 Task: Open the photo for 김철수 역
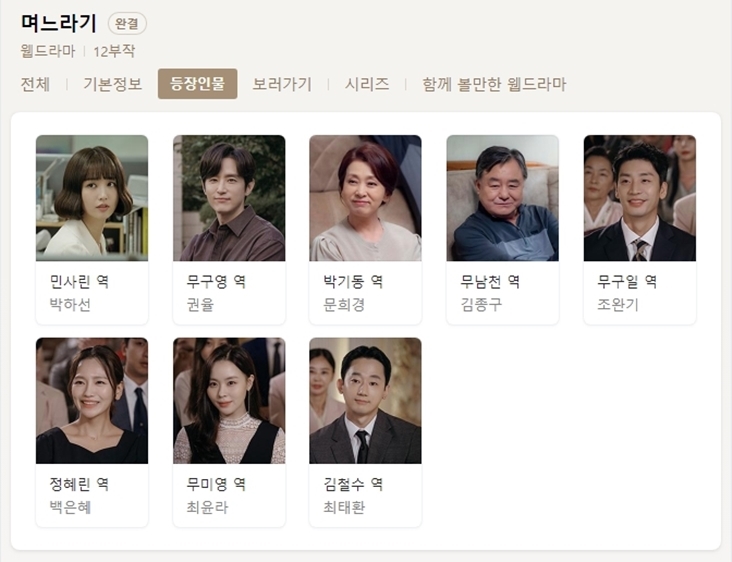[366, 400]
